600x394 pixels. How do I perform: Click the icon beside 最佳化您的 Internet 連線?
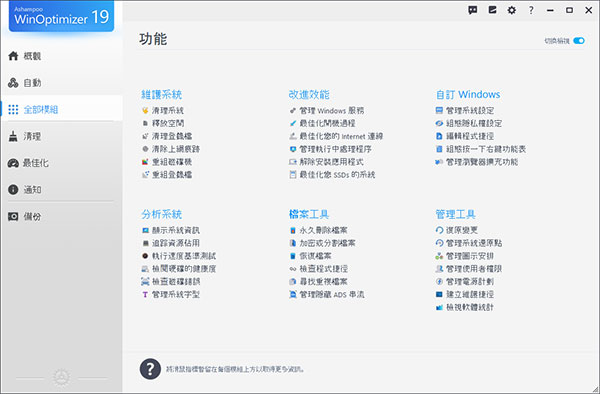(x=293, y=136)
